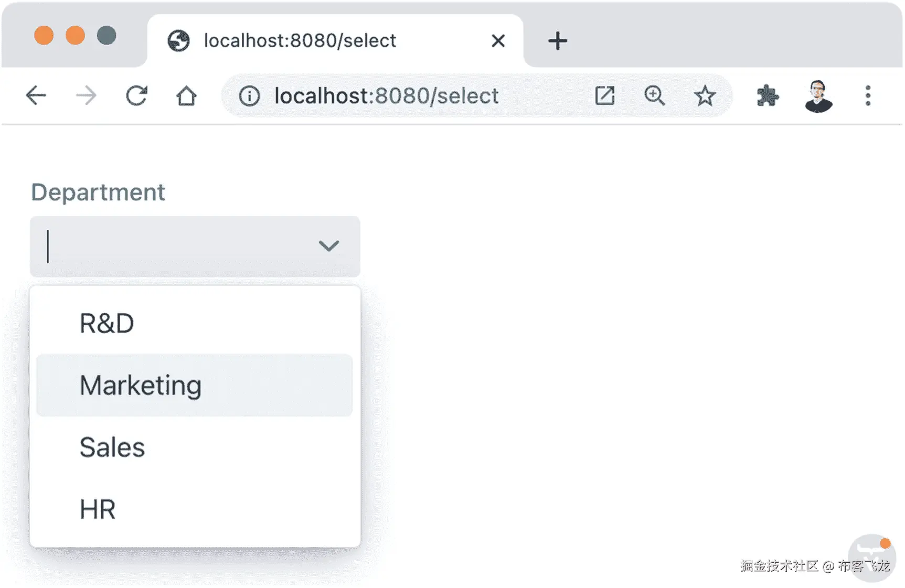This screenshot has height=588, width=905.
Task: Reload the current page
Action: point(136,95)
